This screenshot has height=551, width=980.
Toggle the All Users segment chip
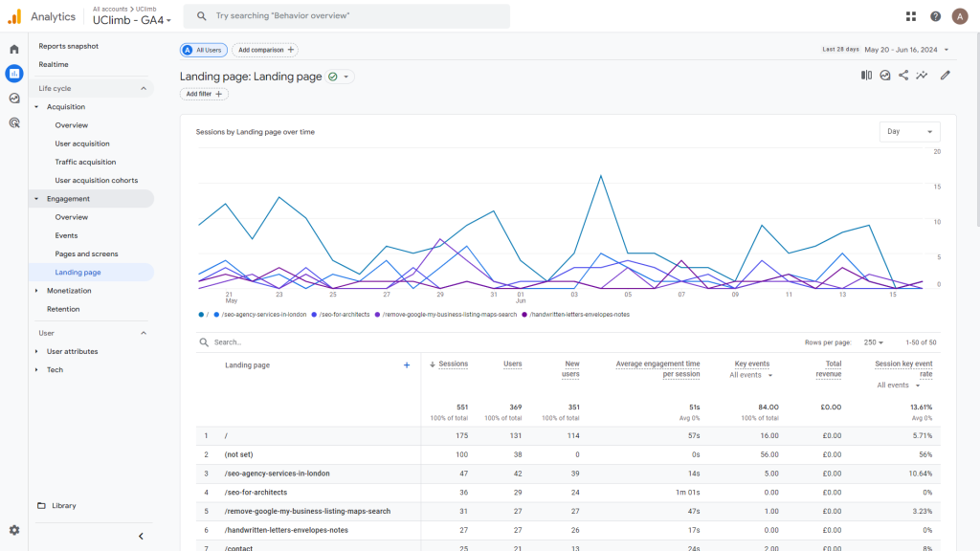(203, 49)
